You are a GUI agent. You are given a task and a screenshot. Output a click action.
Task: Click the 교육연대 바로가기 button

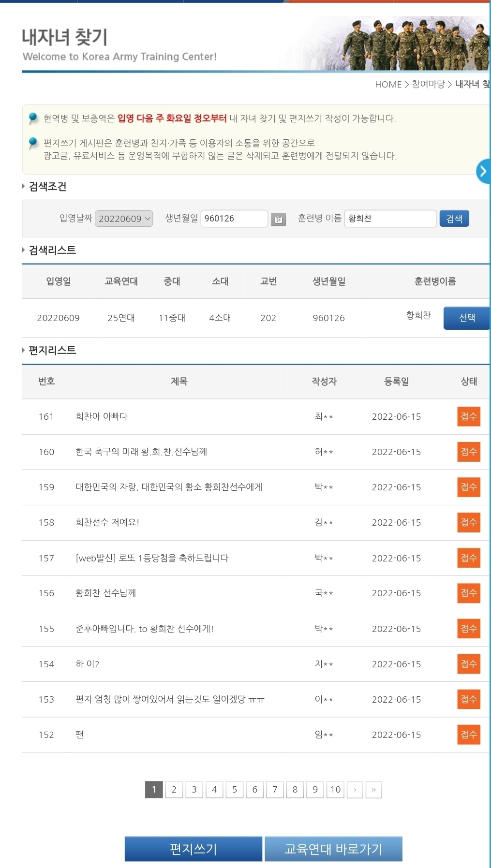coord(333,849)
